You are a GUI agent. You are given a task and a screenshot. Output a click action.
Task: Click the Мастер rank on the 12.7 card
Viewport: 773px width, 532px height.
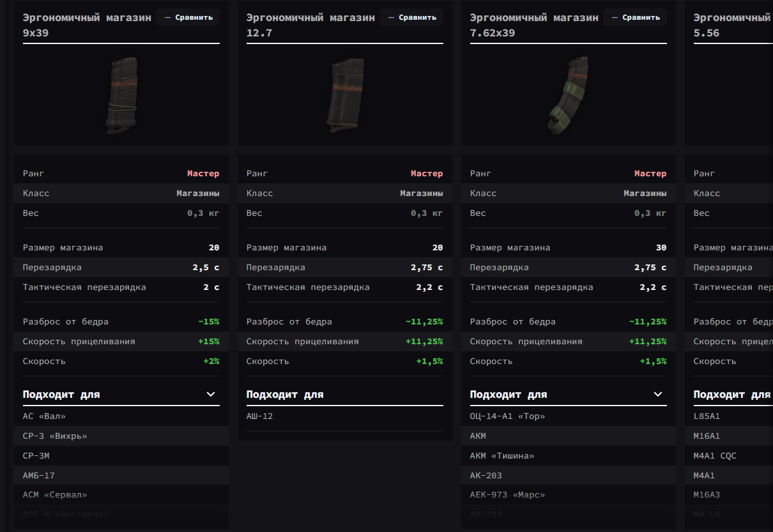tap(427, 174)
